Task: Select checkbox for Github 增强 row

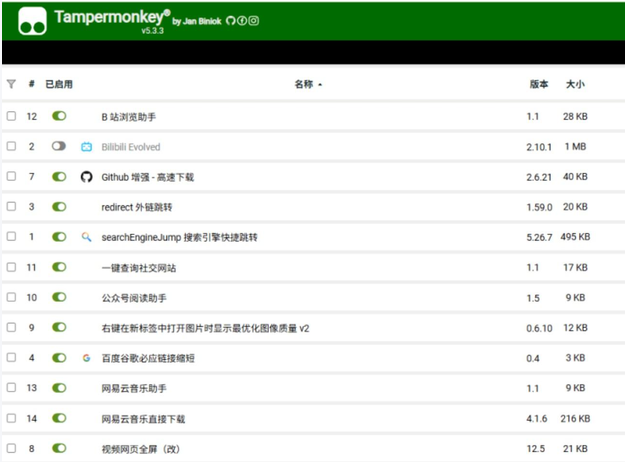Action: (x=12, y=176)
